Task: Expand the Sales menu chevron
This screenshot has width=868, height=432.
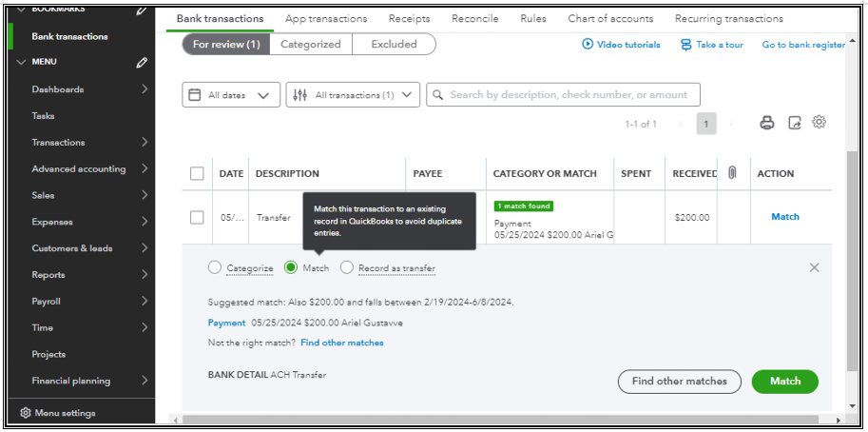Action: 145,195
